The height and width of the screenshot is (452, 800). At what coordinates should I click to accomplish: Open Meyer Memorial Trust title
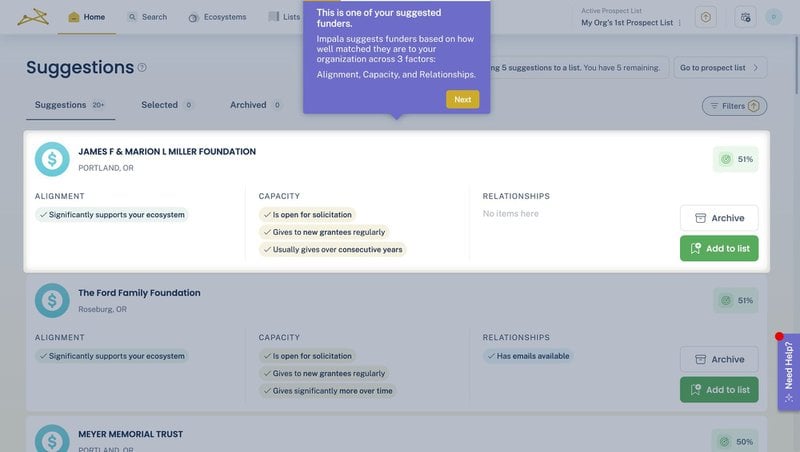(x=130, y=434)
